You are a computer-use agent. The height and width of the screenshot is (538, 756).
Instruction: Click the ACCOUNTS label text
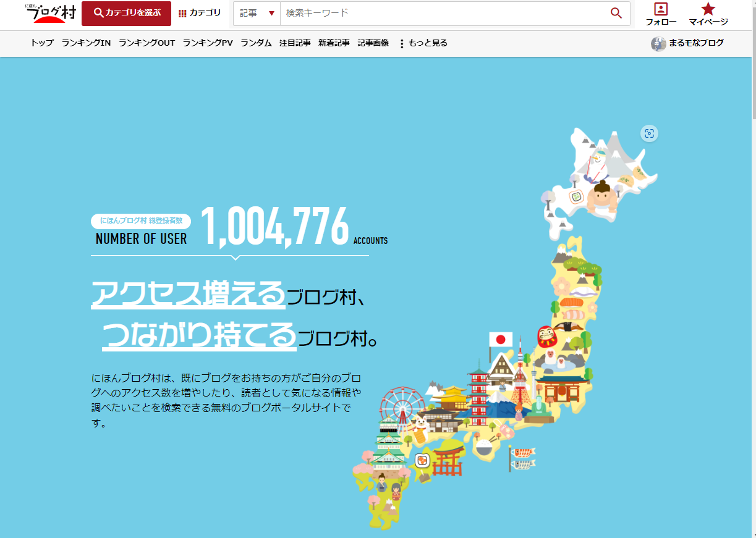pyautogui.click(x=371, y=241)
